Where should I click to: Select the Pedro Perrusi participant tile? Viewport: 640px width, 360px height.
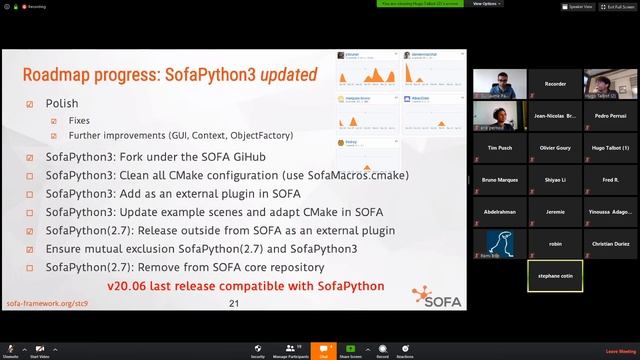610,116
